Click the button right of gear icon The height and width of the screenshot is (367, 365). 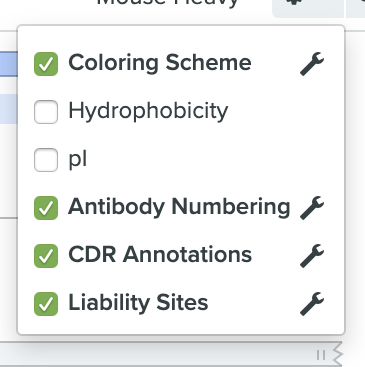[x=356, y=8]
